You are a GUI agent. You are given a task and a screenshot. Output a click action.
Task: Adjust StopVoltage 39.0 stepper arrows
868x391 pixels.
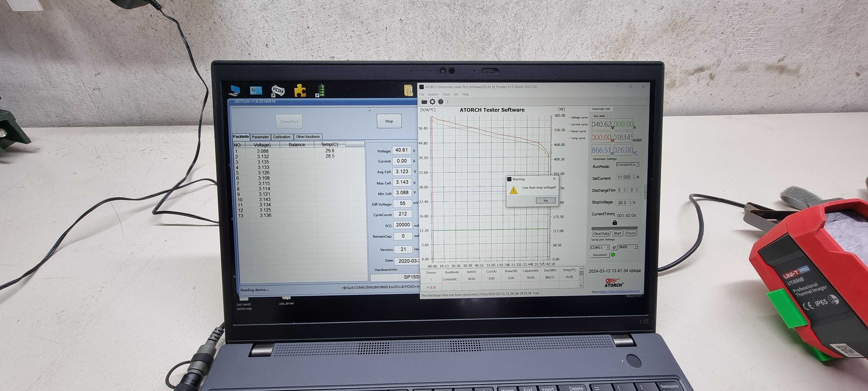coord(631,203)
